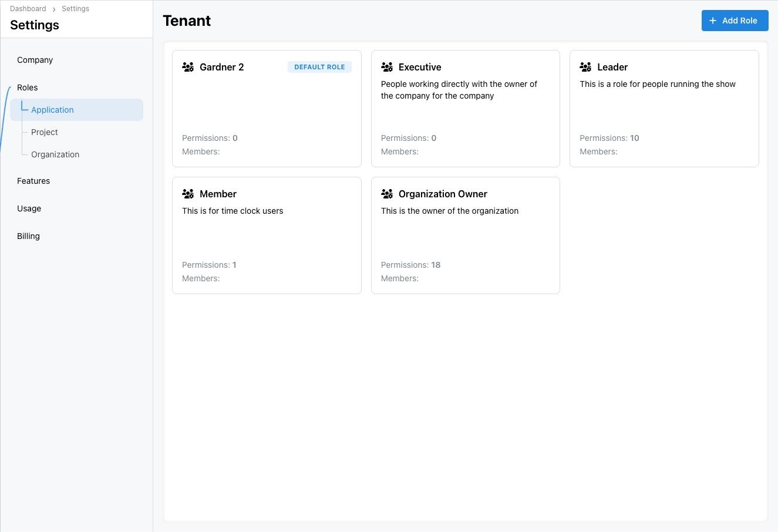Click the group icon on Organization Owner card
Viewport: 778px width, 532px height.
[387, 193]
